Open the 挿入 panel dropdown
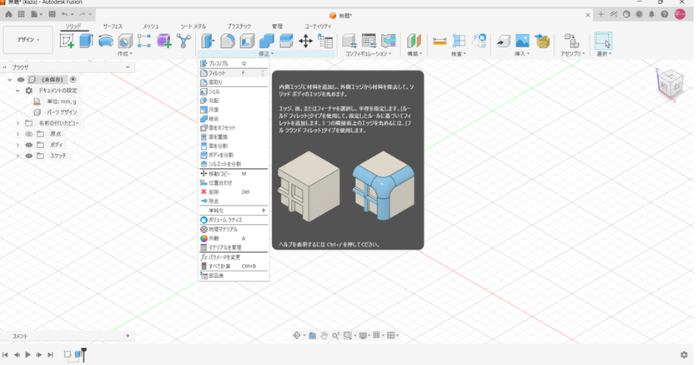Screen dimensions: 698x365 click(x=522, y=54)
